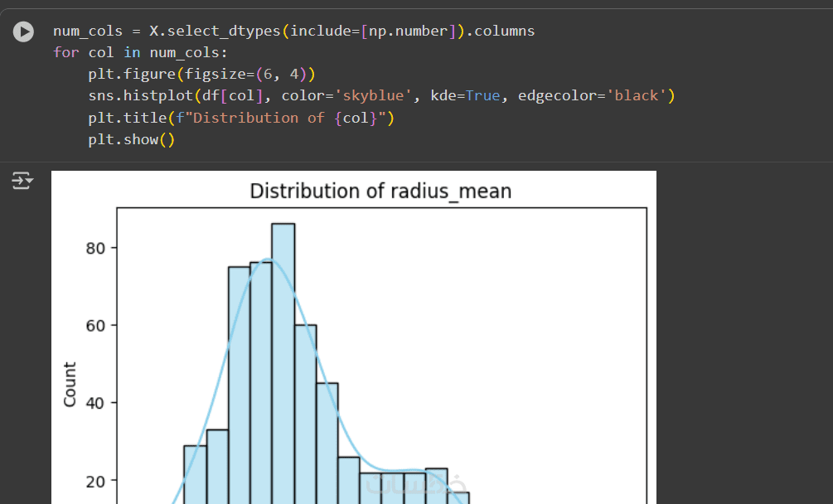Image resolution: width=833 pixels, height=504 pixels.
Task: Click the plt.show() code line
Action: coord(131,139)
